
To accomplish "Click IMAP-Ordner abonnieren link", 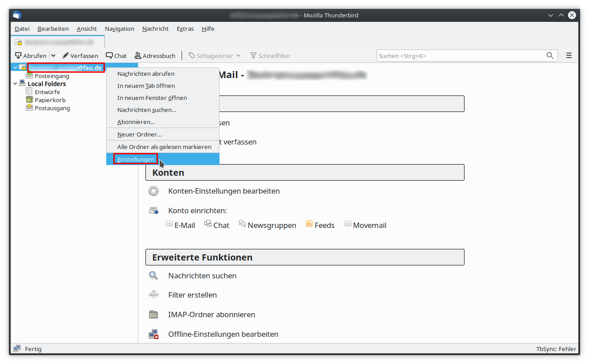I will (x=212, y=314).
